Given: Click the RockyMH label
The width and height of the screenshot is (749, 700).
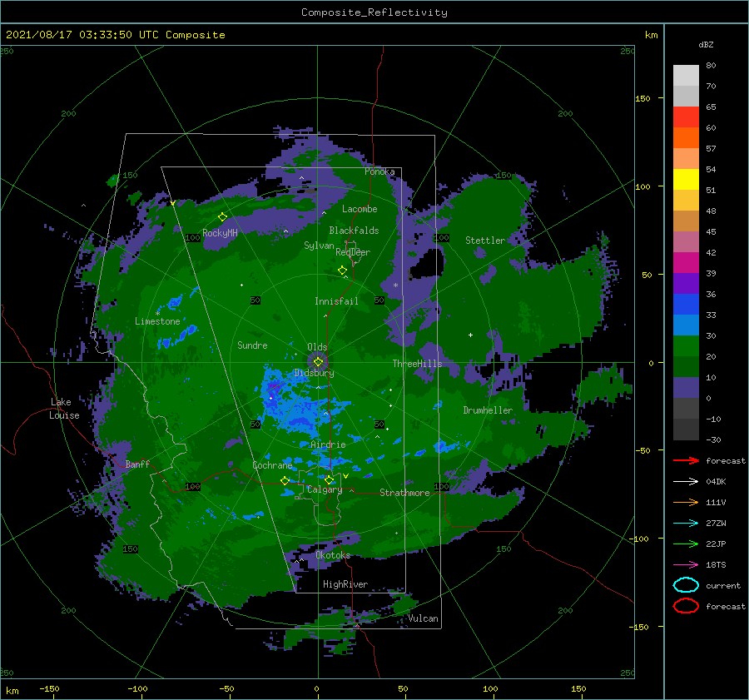Looking at the screenshot, I should pyautogui.click(x=220, y=233).
